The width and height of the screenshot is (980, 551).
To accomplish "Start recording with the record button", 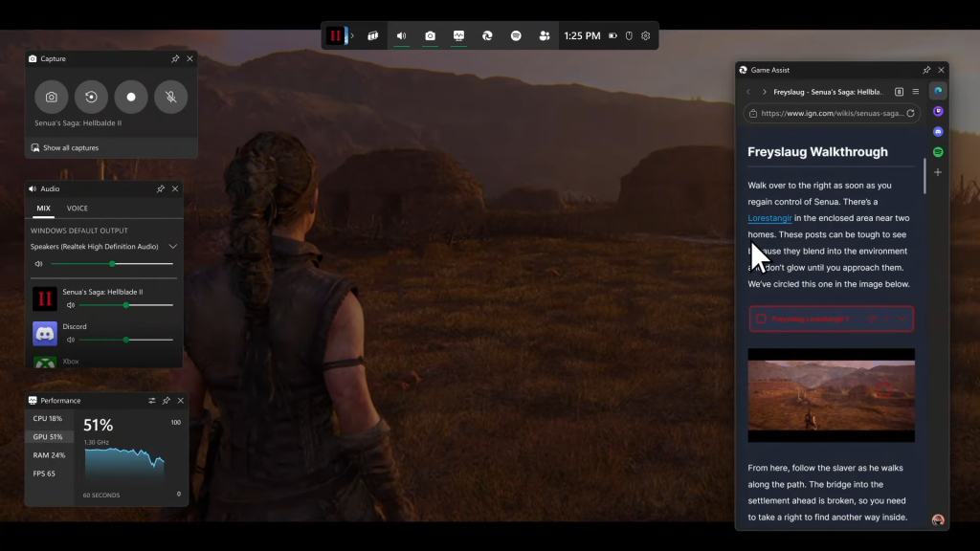I will coord(130,97).
